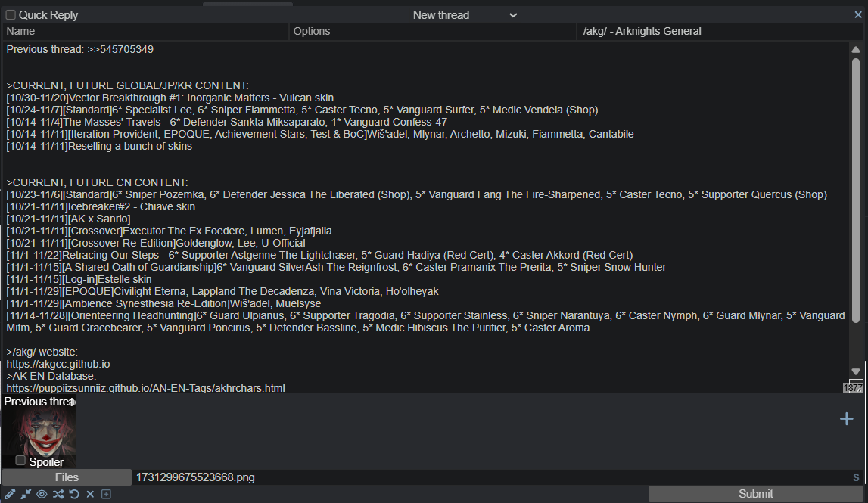Click the pencil draw icon
Image resolution: width=868 pixels, height=503 pixels.
pyautogui.click(x=10, y=494)
